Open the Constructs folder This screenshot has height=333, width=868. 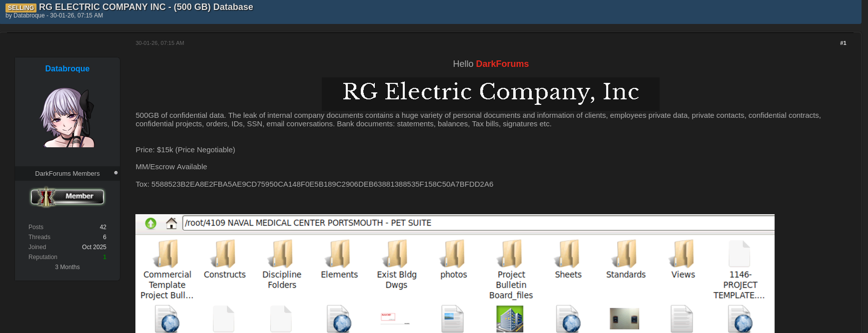point(225,259)
